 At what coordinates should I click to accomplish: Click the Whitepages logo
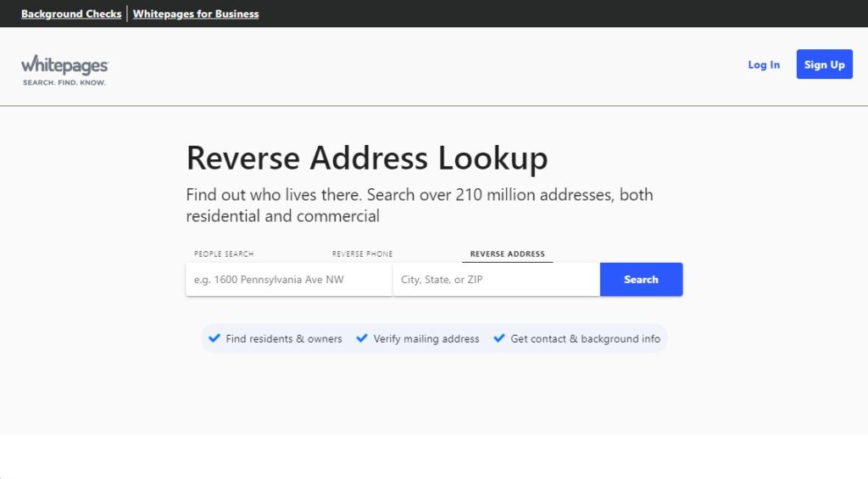[x=64, y=70]
